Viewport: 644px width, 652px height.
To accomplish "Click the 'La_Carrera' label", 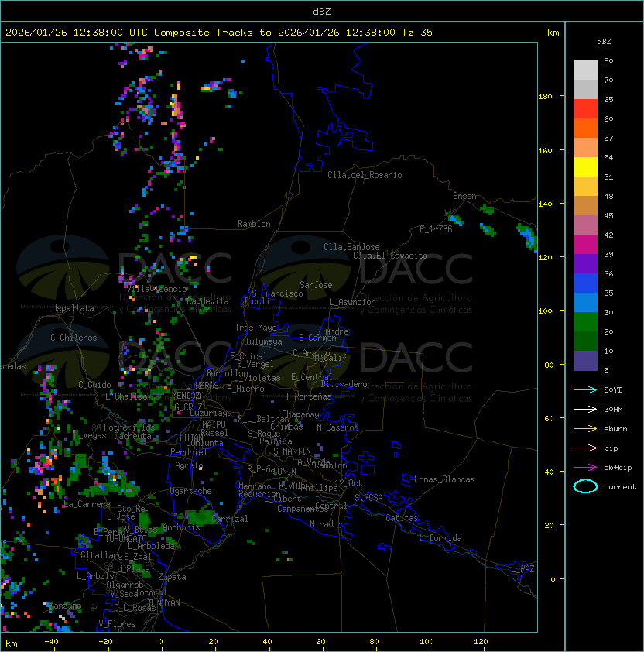I will point(87,504).
